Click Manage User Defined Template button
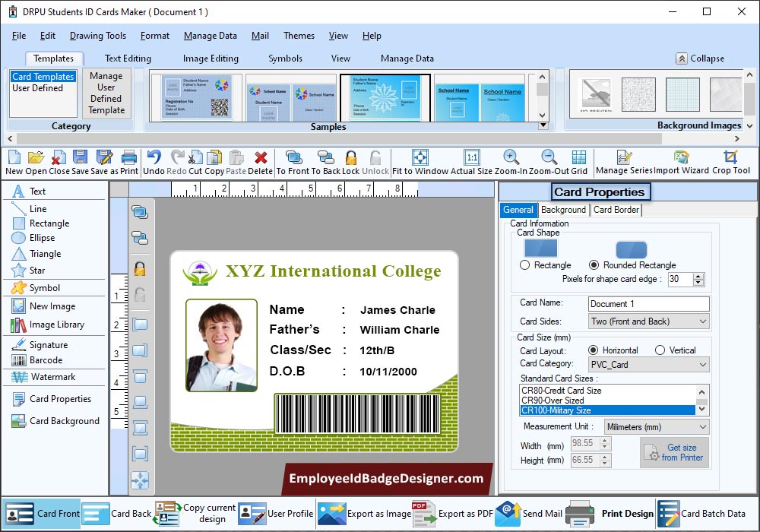760x532 pixels. coord(106,93)
